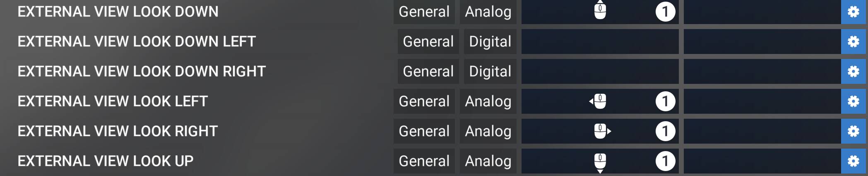Click mouse-left binding icon for Look Left

[599, 101]
